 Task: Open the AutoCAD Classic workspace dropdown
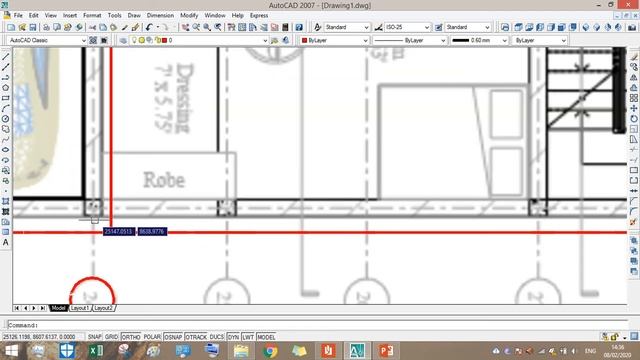47,40
